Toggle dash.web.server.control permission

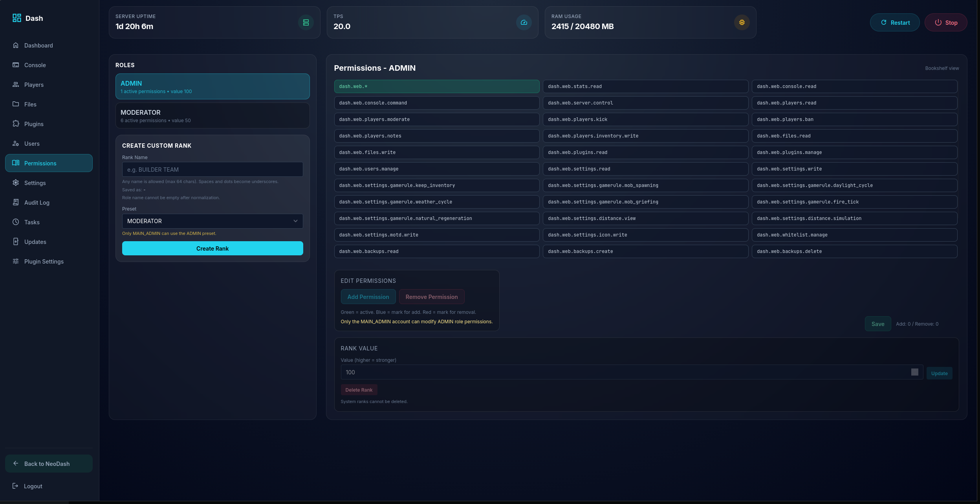click(x=645, y=103)
